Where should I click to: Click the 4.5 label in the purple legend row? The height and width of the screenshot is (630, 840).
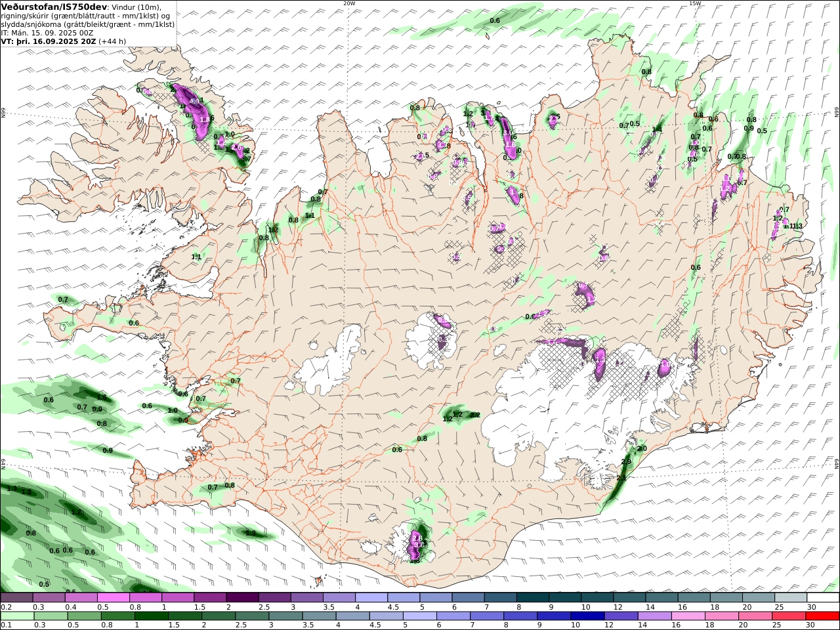point(393,607)
